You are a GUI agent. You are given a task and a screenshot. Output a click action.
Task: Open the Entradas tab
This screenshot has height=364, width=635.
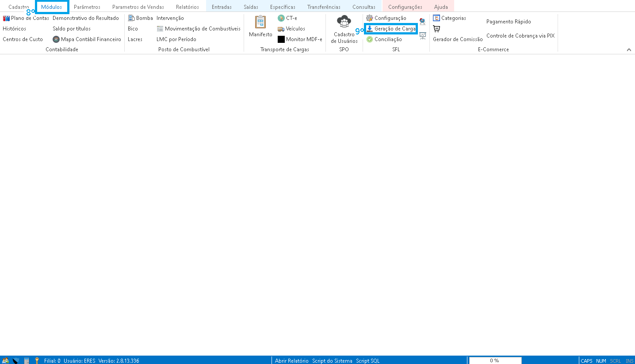(x=222, y=7)
